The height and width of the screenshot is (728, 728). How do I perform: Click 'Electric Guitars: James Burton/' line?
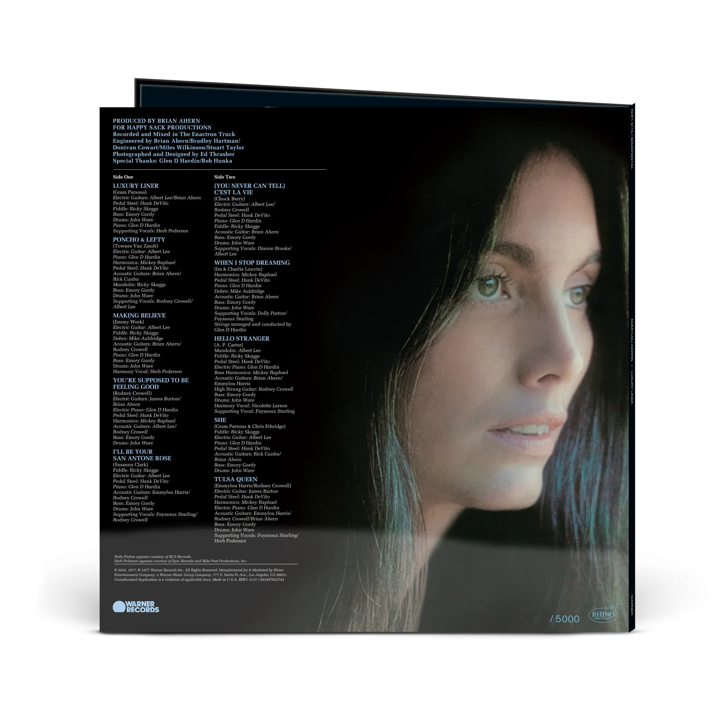pos(147,399)
